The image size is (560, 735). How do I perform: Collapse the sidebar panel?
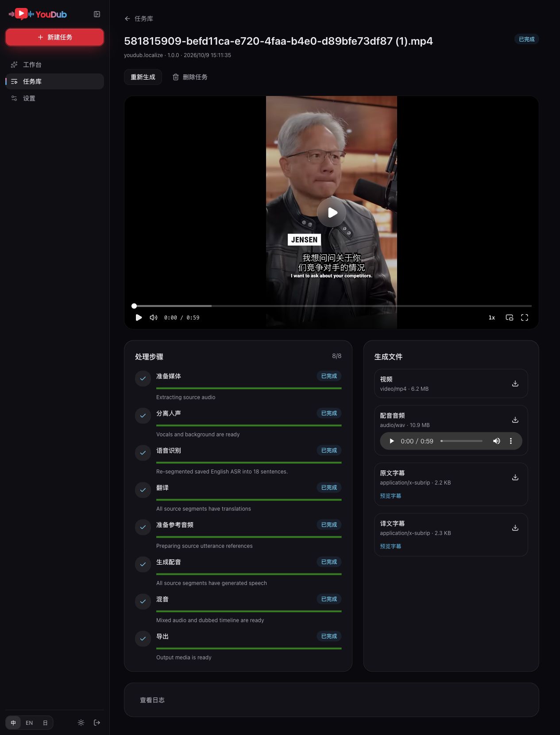97,14
